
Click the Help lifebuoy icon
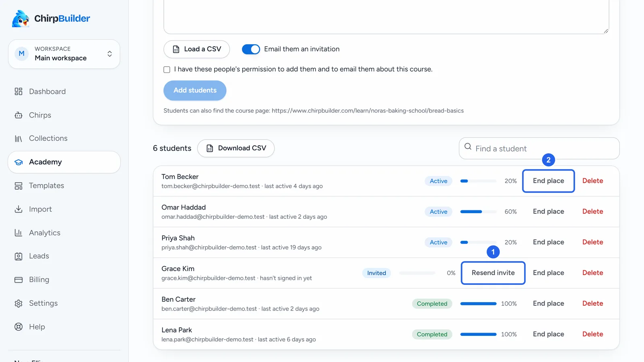click(19, 327)
